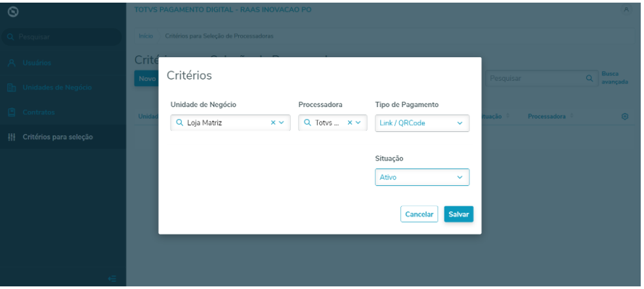Click the magnifier icon in the table Pesquisar field
Screen dimensions: 644x289
[589, 78]
